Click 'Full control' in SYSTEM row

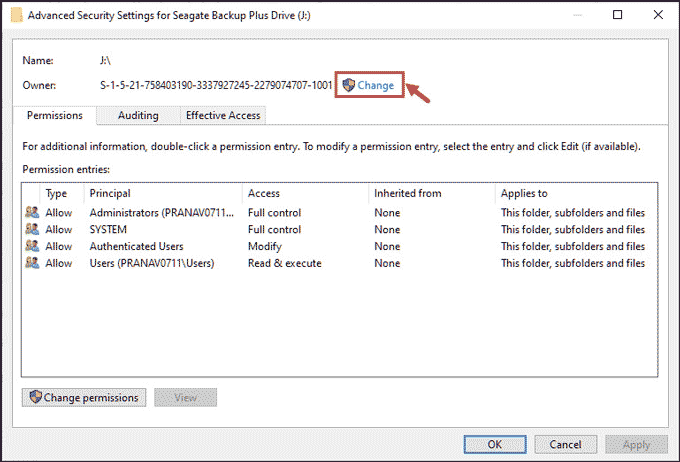click(274, 229)
